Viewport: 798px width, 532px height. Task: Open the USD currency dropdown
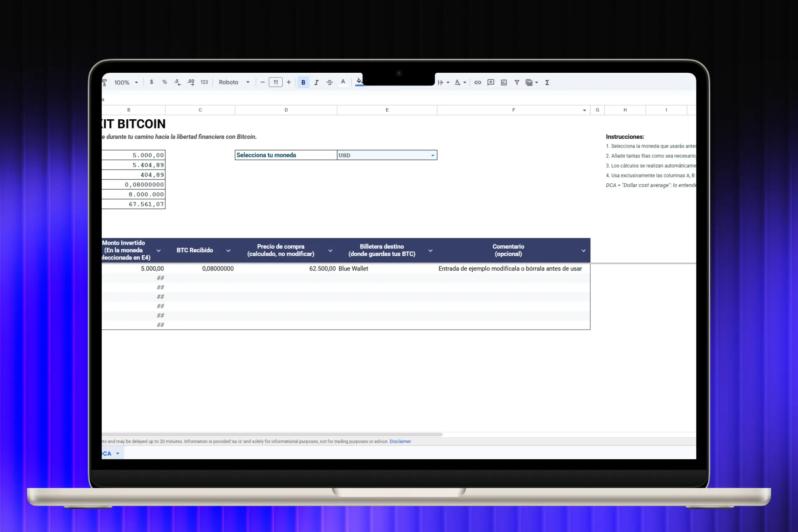[x=433, y=155]
